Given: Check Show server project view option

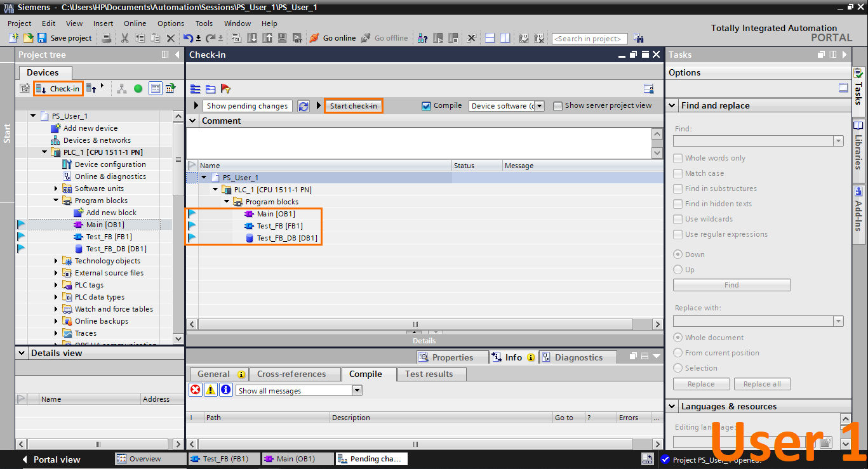Looking at the screenshot, I should (x=557, y=105).
